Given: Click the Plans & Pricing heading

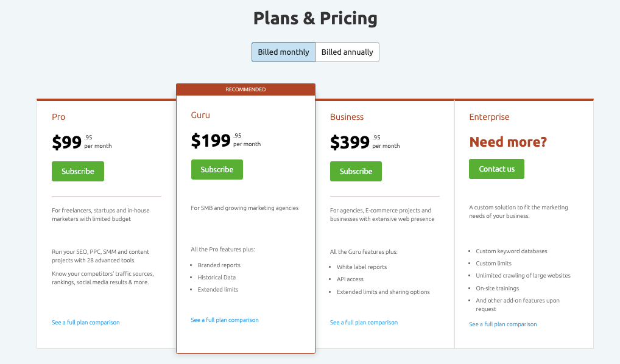Looking at the screenshot, I should 315,18.
